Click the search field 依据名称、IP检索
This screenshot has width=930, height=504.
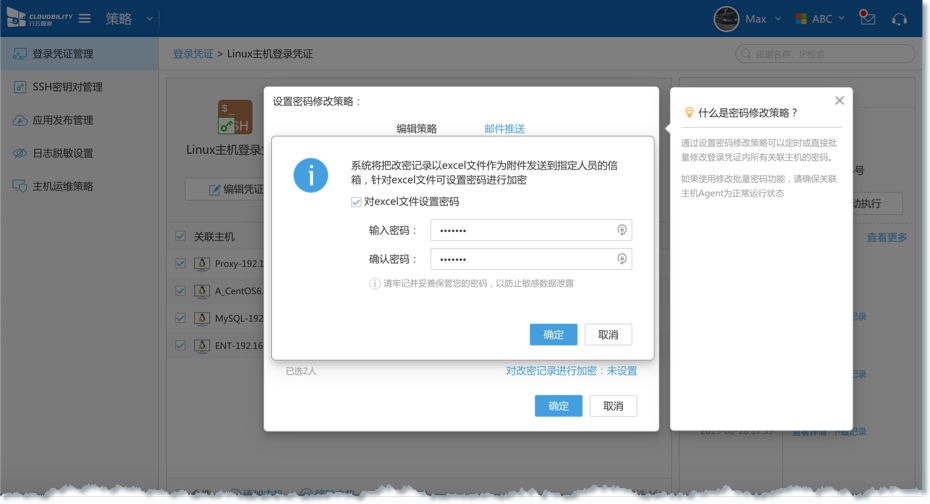click(824, 54)
